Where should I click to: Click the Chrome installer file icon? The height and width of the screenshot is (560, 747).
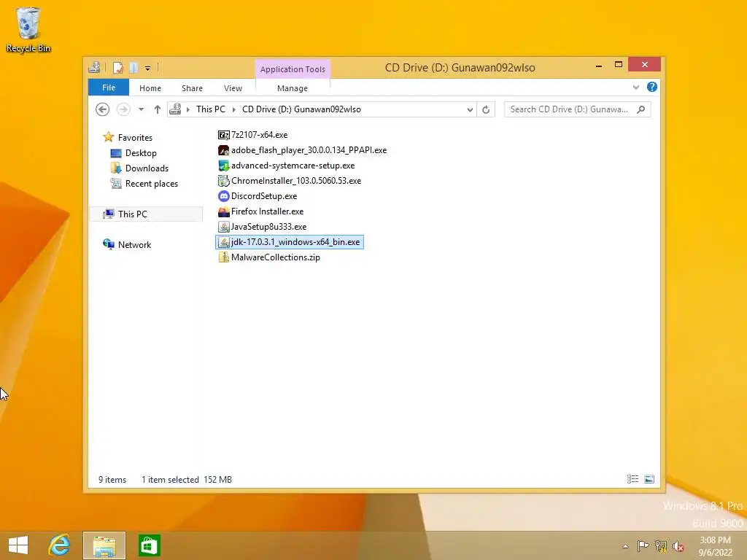pyautogui.click(x=223, y=181)
